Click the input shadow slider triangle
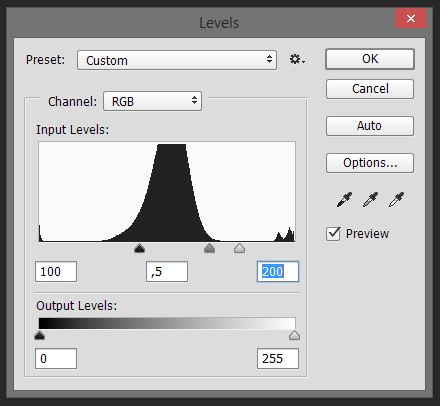The width and height of the screenshot is (440, 406). click(139, 248)
